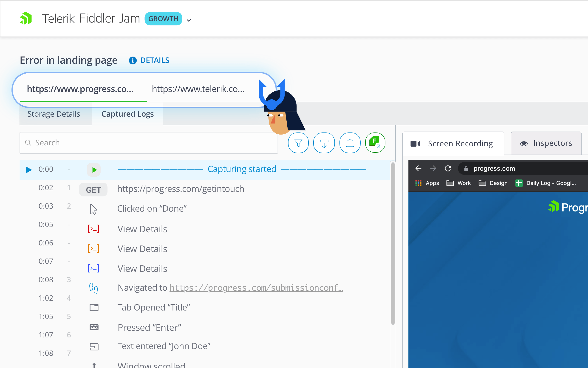Click the video camera icon on Screen Recording

click(415, 144)
